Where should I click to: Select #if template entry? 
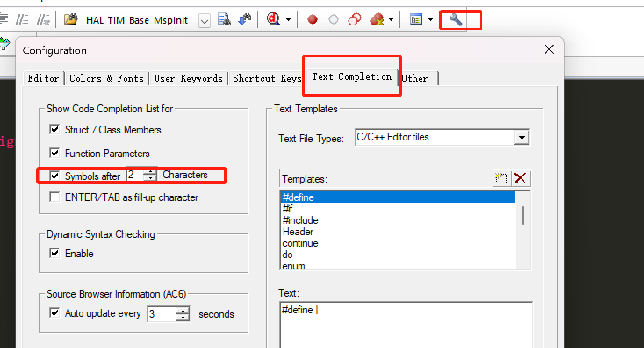(x=397, y=209)
